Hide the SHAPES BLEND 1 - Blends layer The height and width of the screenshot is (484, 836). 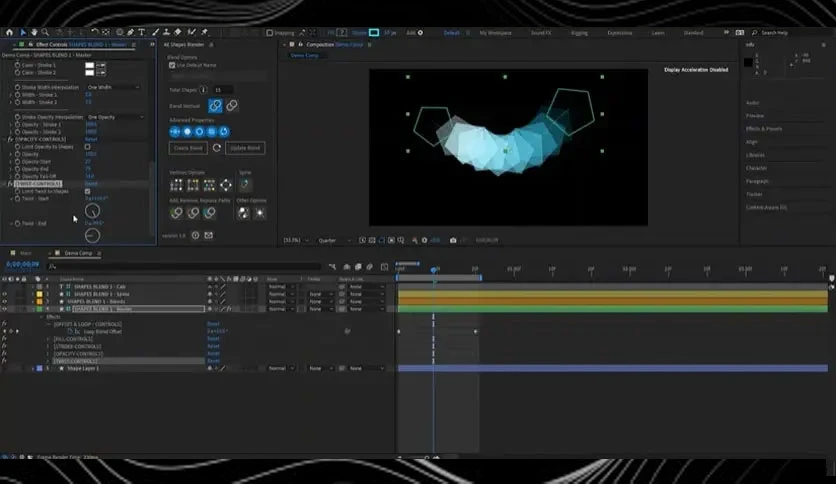pos(4,302)
